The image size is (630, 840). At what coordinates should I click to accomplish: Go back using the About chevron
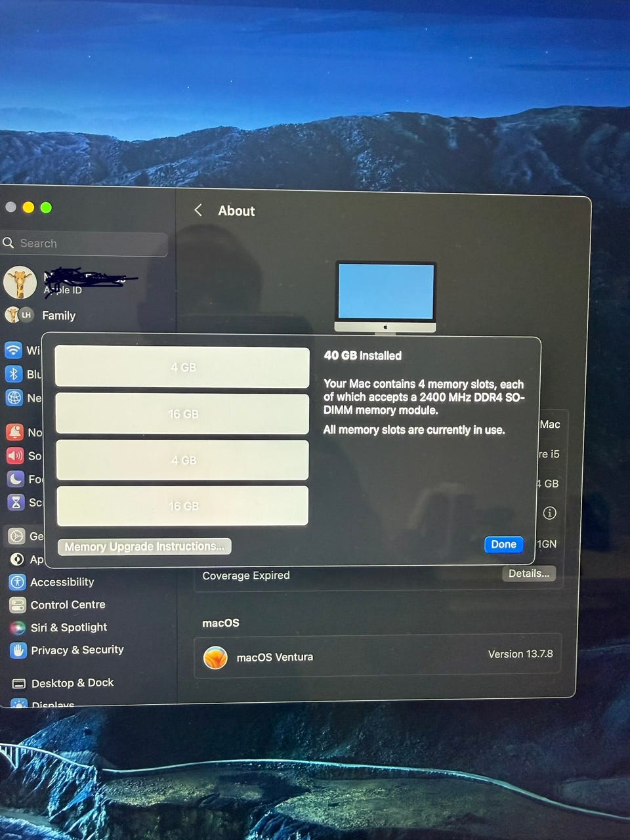pyautogui.click(x=198, y=210)
